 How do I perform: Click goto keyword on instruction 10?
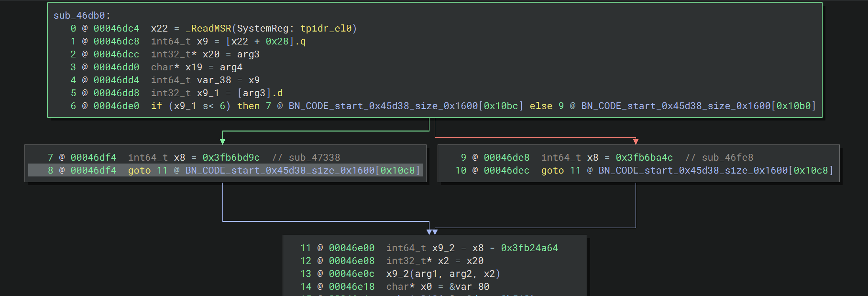point(552,170)
